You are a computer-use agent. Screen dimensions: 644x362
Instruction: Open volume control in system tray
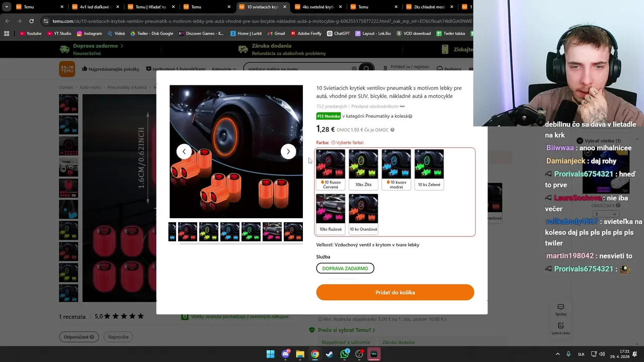pos(602,354)
